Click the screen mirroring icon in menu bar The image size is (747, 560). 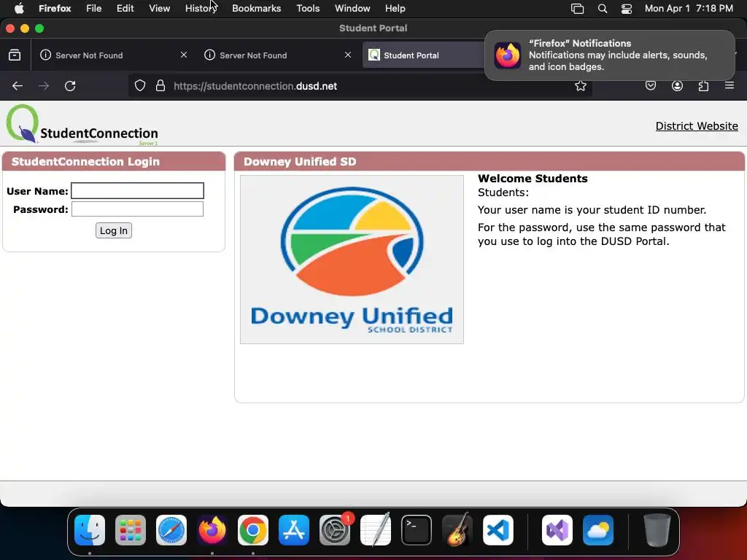[x=578, y=8]
